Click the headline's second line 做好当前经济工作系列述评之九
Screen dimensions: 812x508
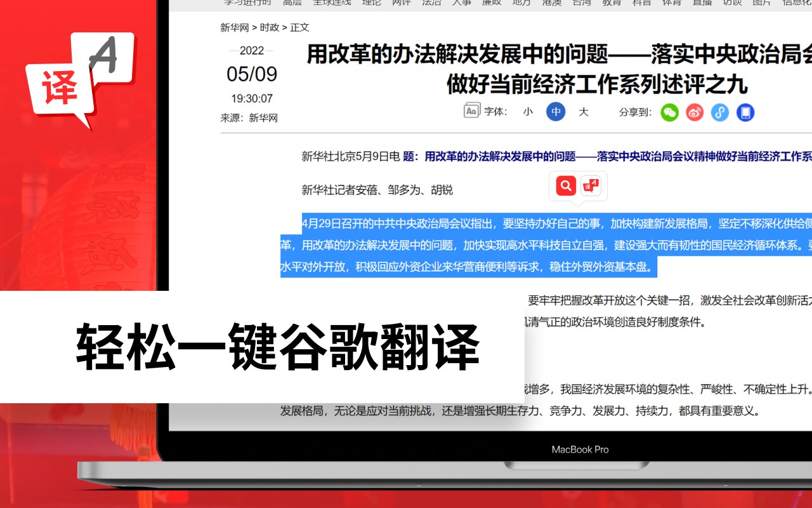[598, 84]
